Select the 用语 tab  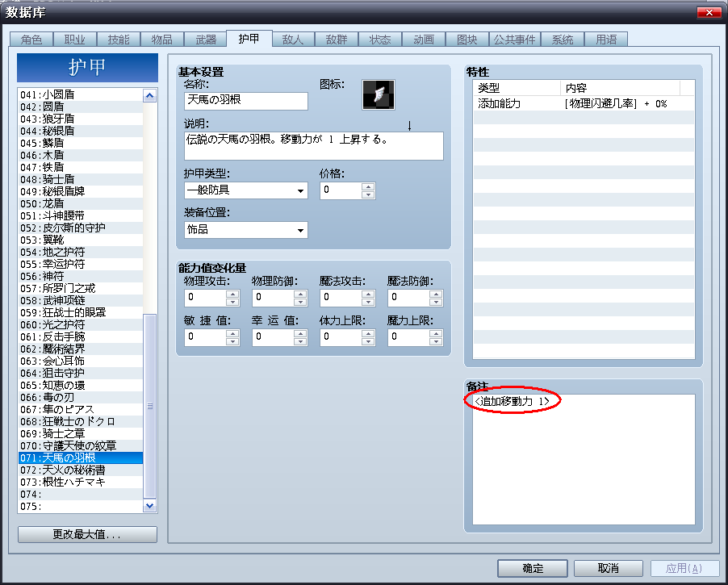point(606,40)
